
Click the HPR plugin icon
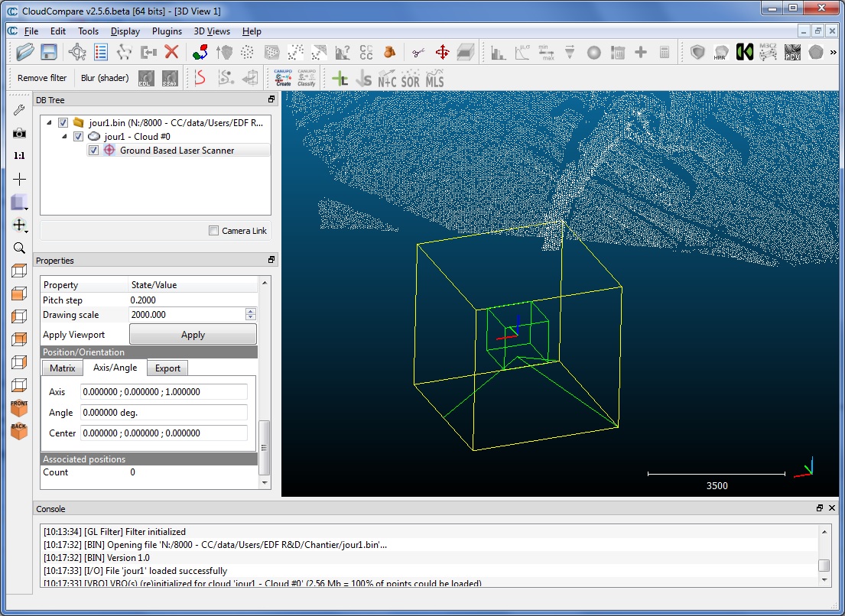[x=720, y=52]
